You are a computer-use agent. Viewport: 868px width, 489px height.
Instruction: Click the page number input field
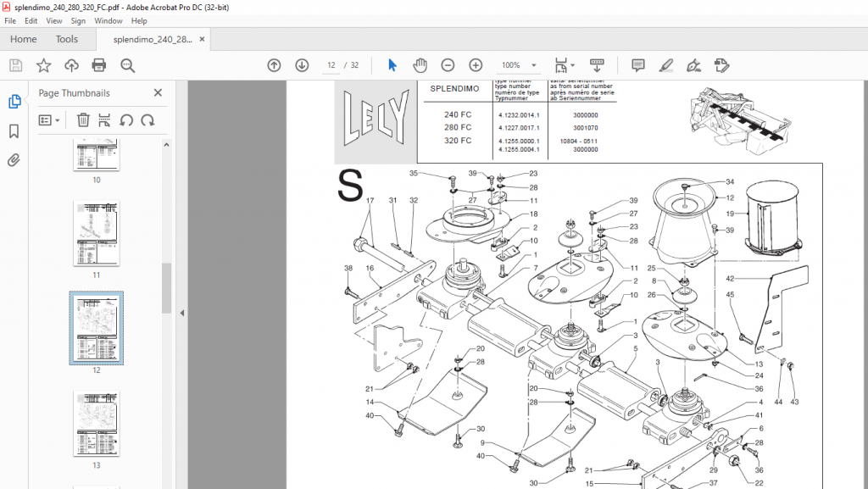pyautogui.click(x=331, y=65)
